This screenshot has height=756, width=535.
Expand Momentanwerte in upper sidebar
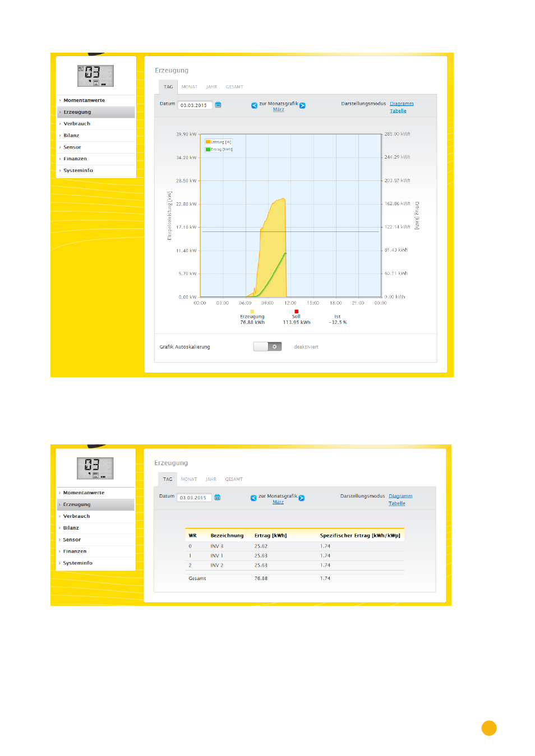96,100
